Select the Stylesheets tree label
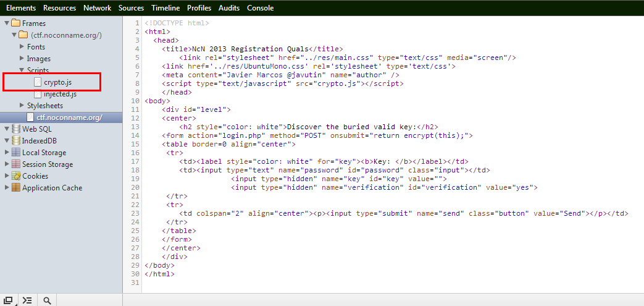644x306 pixels. pos(45,106)
